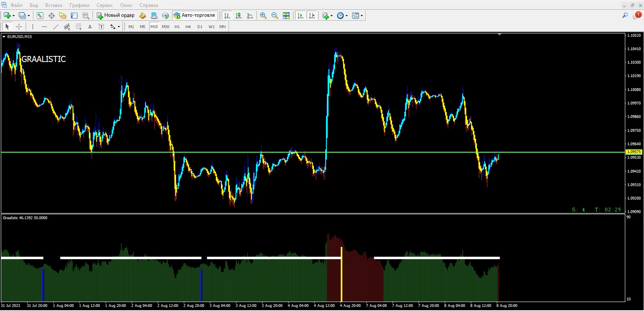Open the Market Watch window

40,16
